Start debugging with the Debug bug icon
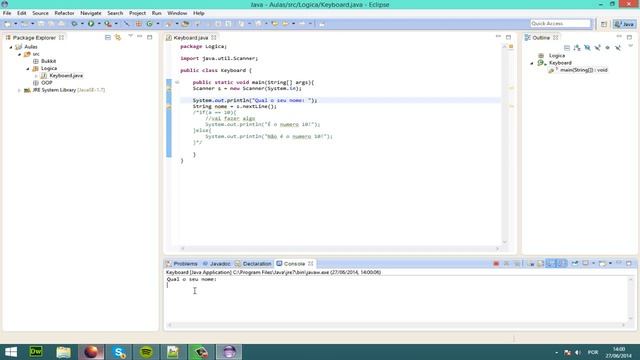The height and width of the screenshot is (360, 640). [x=74, y=24]
